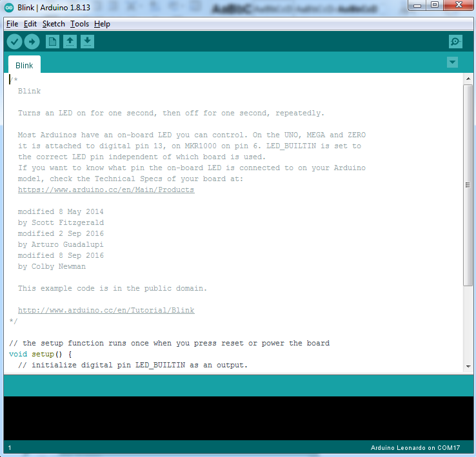Image resolution: width=476 pixels, height=457 pixels.
Task: Click the 'Blink' comment title line
Action: (29, 91)
